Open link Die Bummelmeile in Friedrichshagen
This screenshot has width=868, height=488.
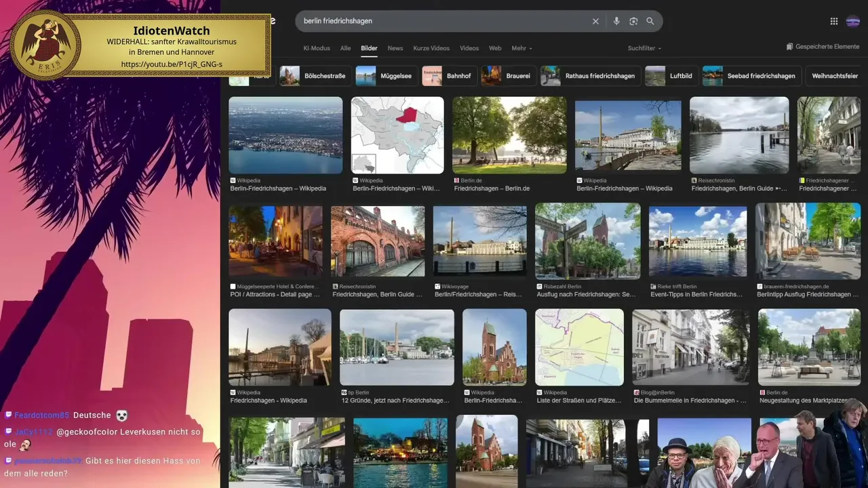pyautogui.click(x=690, y=401)
